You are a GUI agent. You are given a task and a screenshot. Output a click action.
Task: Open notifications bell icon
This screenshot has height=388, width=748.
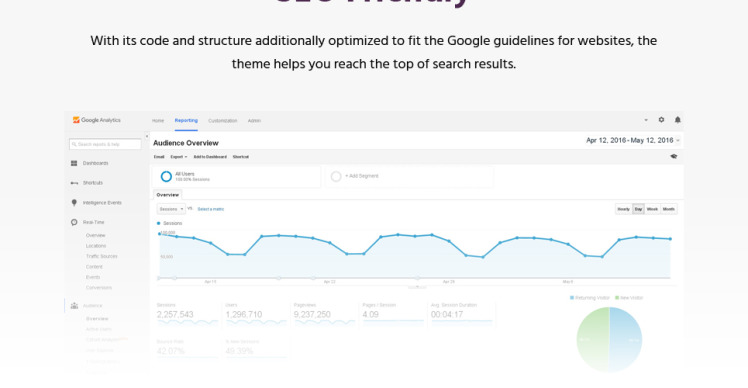coord(677,120)
